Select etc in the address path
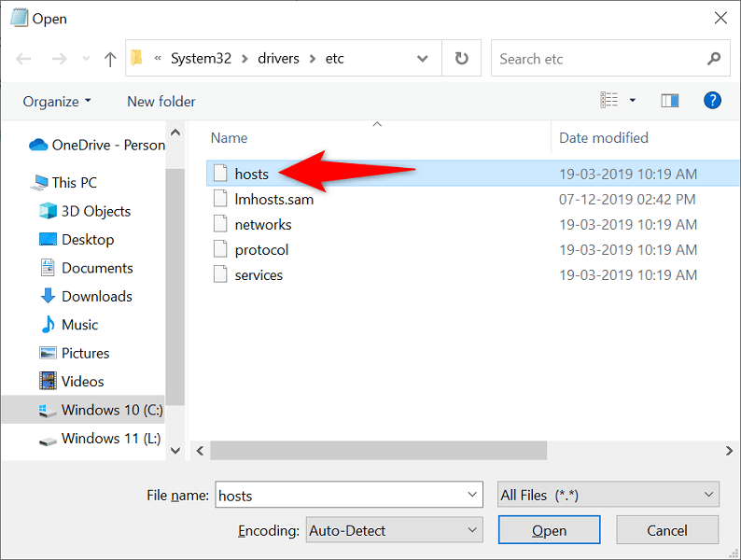This screenshot has height=560, width=741. pos(335,58)
